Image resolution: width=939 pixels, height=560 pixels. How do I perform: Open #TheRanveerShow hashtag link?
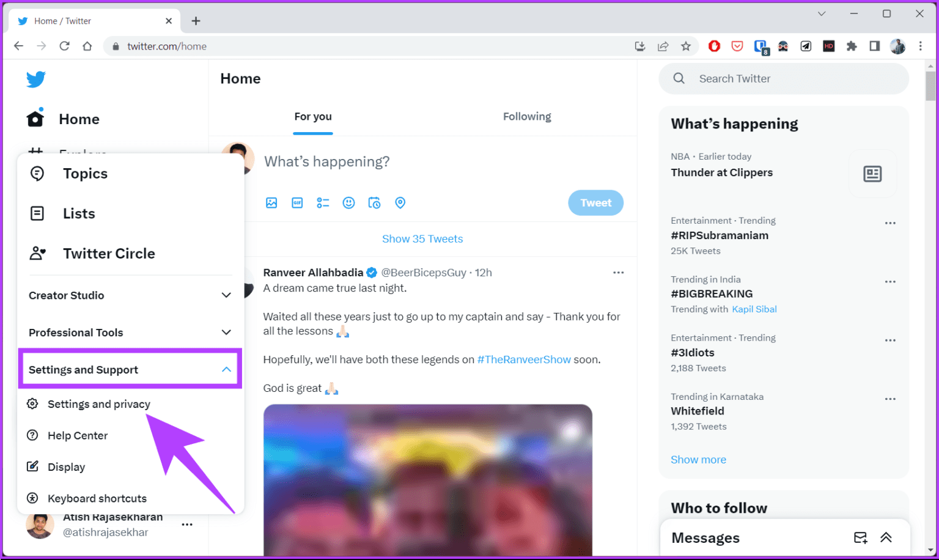click(524, 359)
